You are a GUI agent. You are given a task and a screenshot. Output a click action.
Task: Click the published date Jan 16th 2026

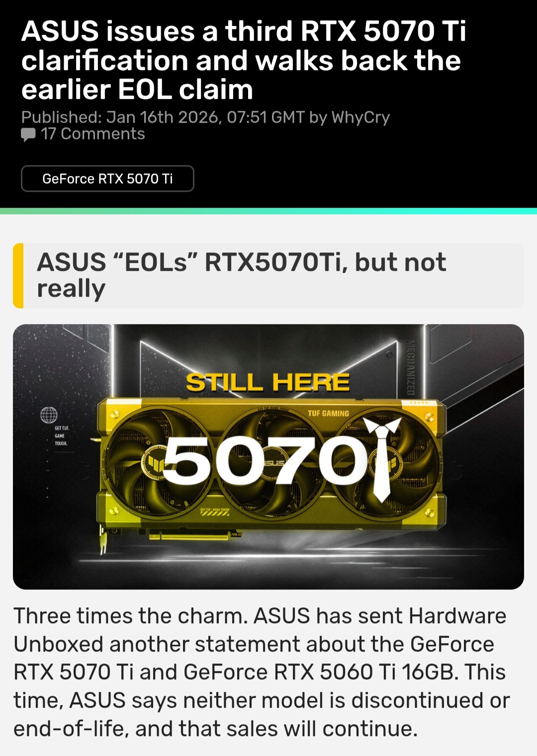tap(162, 117)
